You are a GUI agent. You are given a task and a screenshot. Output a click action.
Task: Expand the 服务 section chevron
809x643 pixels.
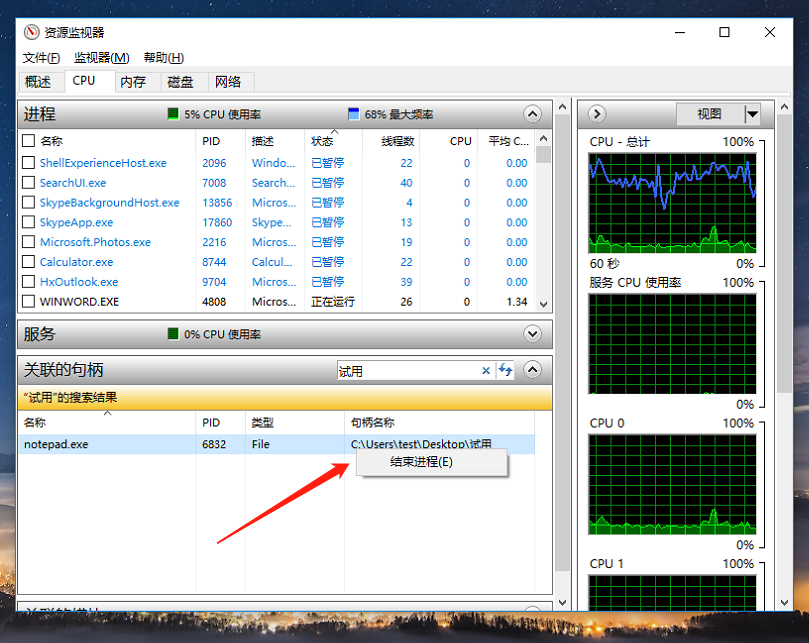click(532, 334)
